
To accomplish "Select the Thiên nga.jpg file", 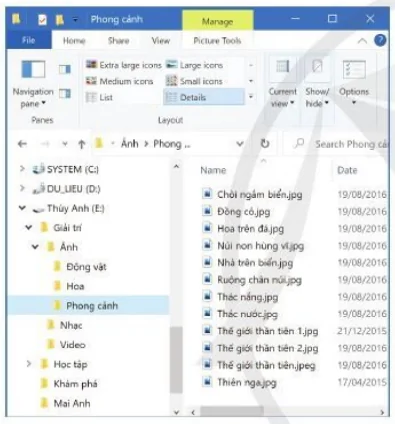I will click(x=247, y=382).
